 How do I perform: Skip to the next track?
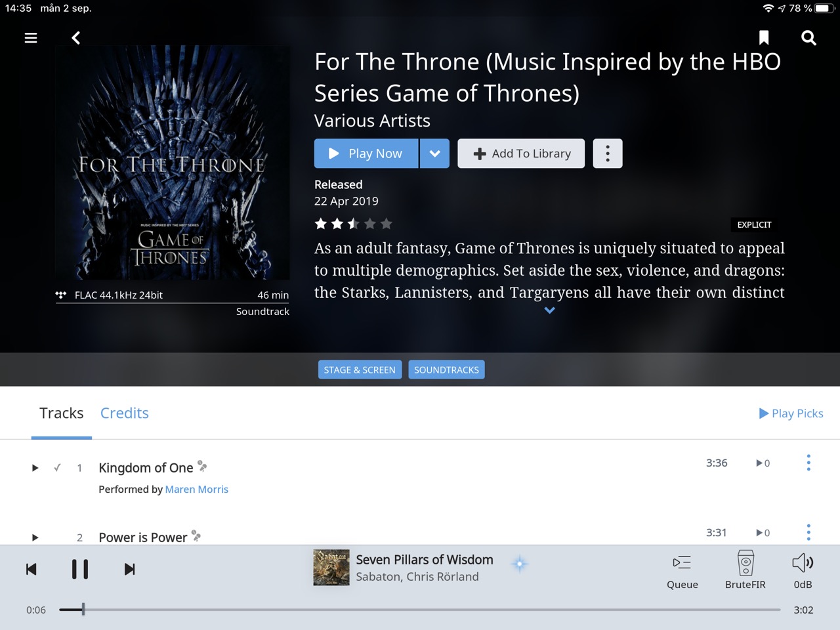(x=130, y=569)
